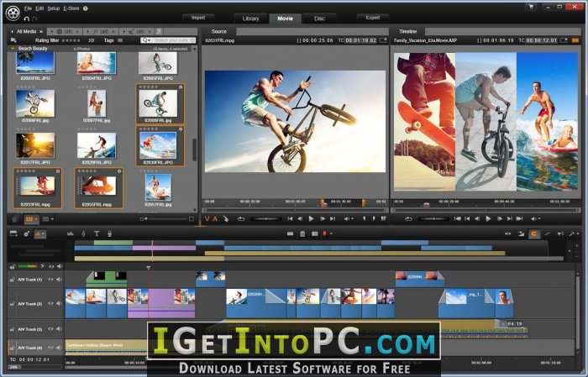Open the Title editor T icon
This screenshot has width=588, height=377.
(97, 233)
